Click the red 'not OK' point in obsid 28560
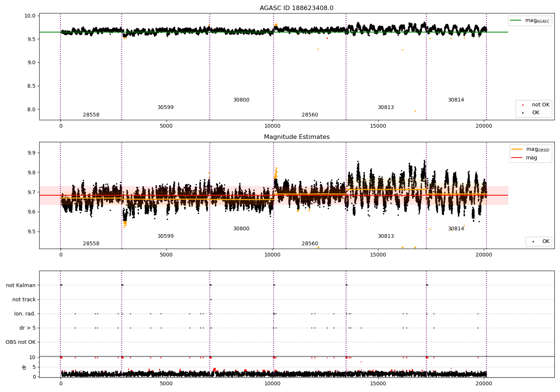The image size is (560, 392). point(327,38)
